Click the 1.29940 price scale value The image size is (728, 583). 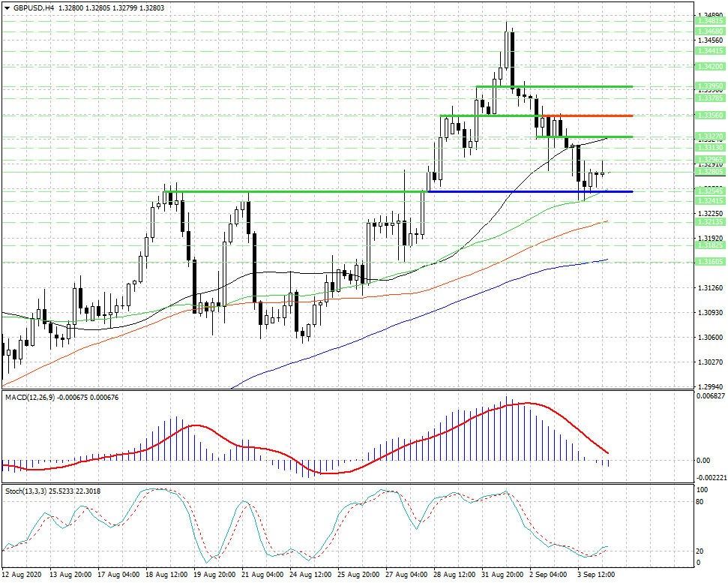(x=710, y=386)
